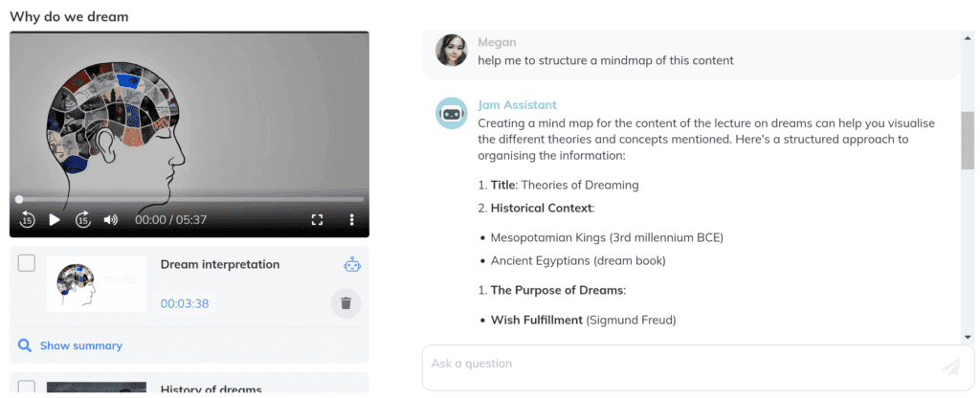Open video in fullscreen mode
This screenshot has height=398, width=980.
pyautogui.click(x=317, y=220)
